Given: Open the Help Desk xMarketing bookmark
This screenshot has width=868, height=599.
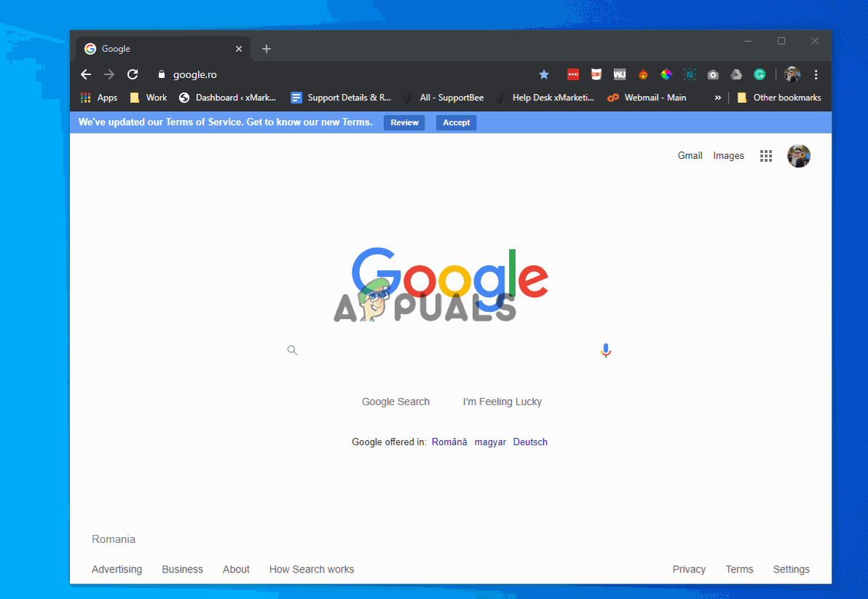Looking at the screenshot, I should pyautogui.click(x=545, y=98).
